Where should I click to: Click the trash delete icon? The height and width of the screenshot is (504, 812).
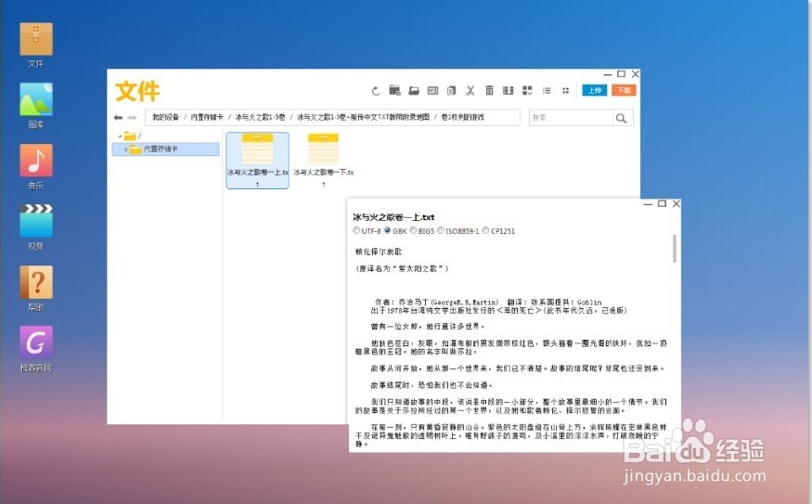click(x=489, y=91)
